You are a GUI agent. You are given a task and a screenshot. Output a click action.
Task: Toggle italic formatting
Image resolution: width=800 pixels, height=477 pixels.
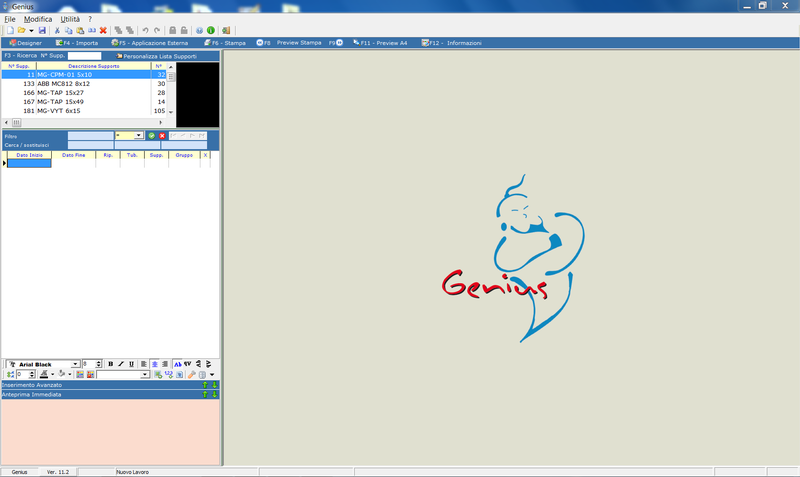[x=121, y=364]
